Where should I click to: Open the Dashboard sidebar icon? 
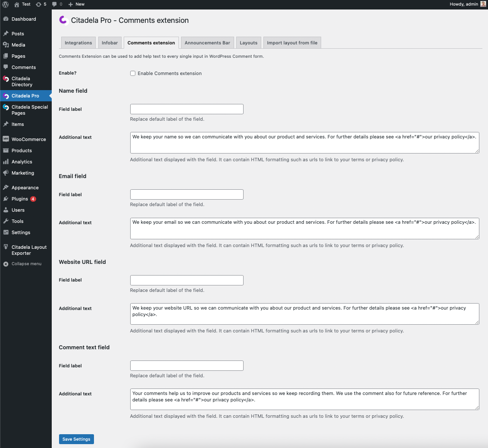coord(6,19)
